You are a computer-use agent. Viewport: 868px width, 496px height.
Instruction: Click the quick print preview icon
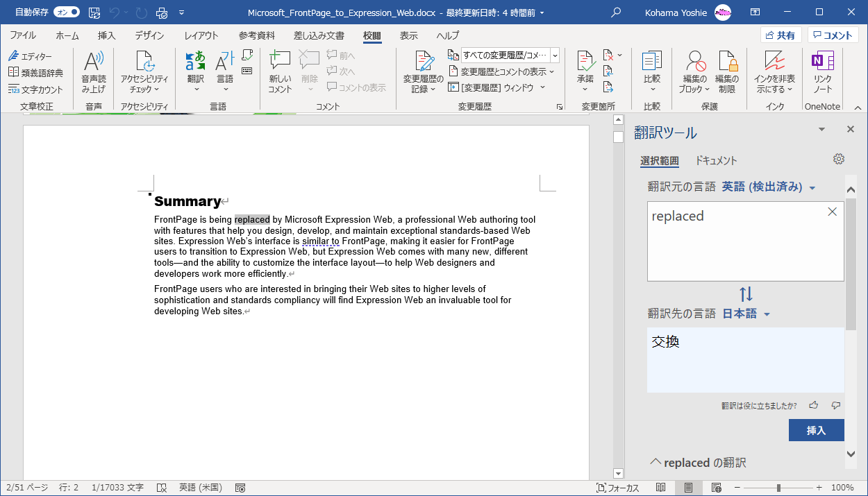click(161, 12)
